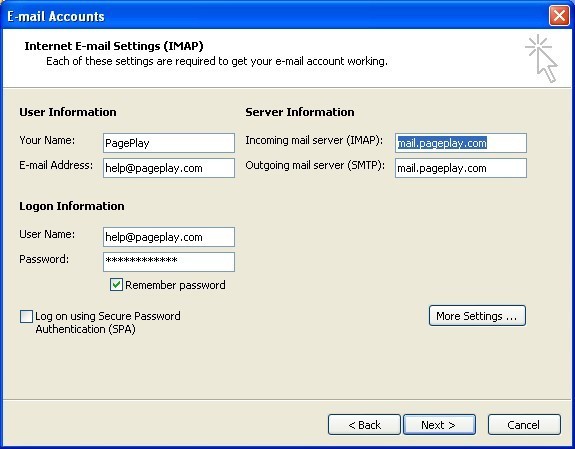
Task: Open More Settings dialog
Action: click(477, 316)
